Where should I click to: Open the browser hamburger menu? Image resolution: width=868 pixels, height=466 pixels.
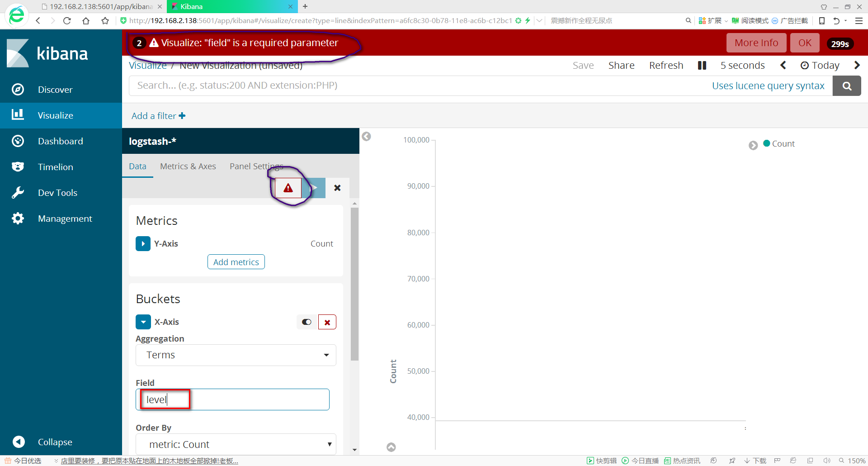click(x=859, y=21)
